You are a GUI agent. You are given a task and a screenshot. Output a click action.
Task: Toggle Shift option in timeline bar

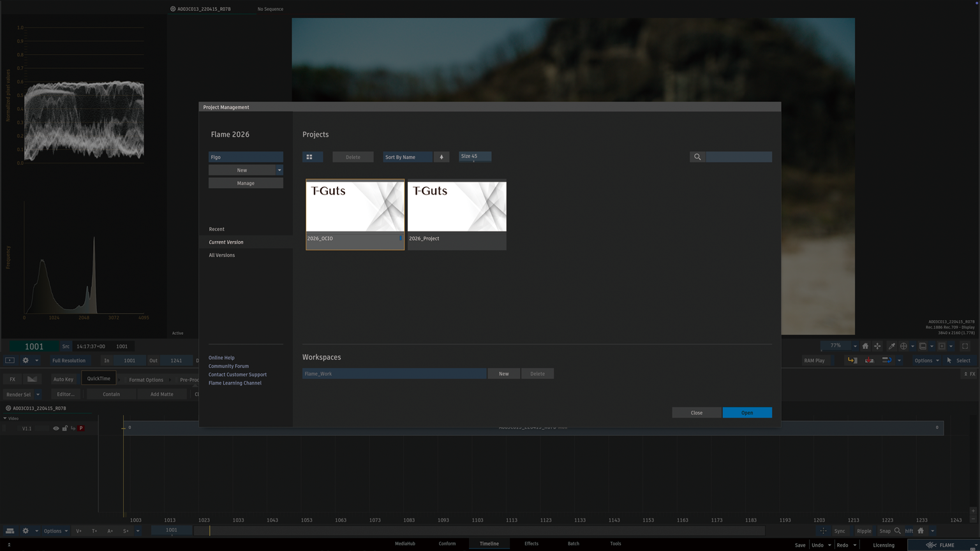tap(909, 531)
